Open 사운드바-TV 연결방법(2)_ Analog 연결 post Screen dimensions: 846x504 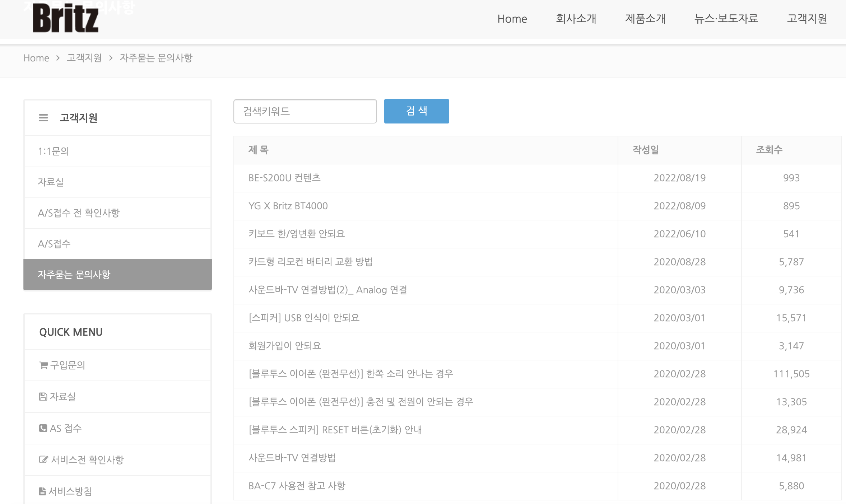(328, 290)
